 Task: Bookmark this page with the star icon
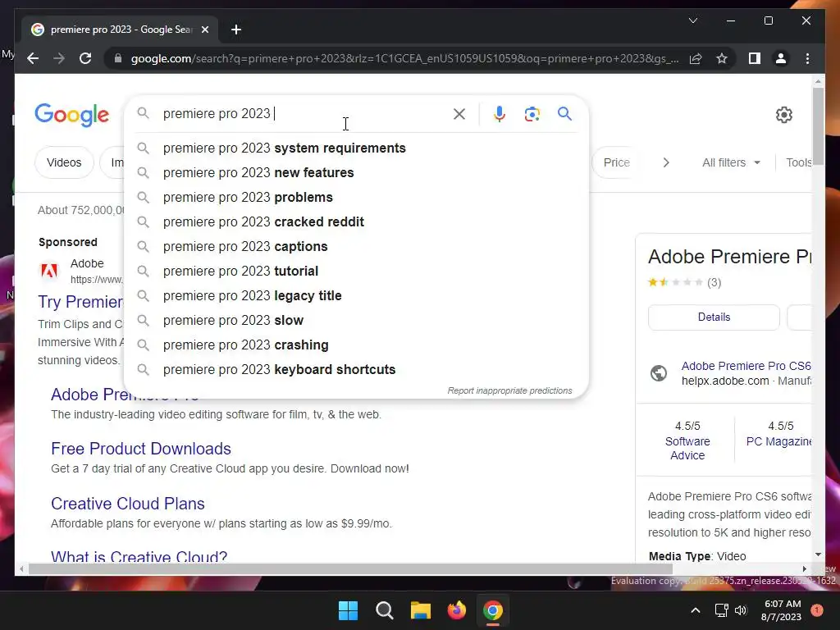point(722,58)
